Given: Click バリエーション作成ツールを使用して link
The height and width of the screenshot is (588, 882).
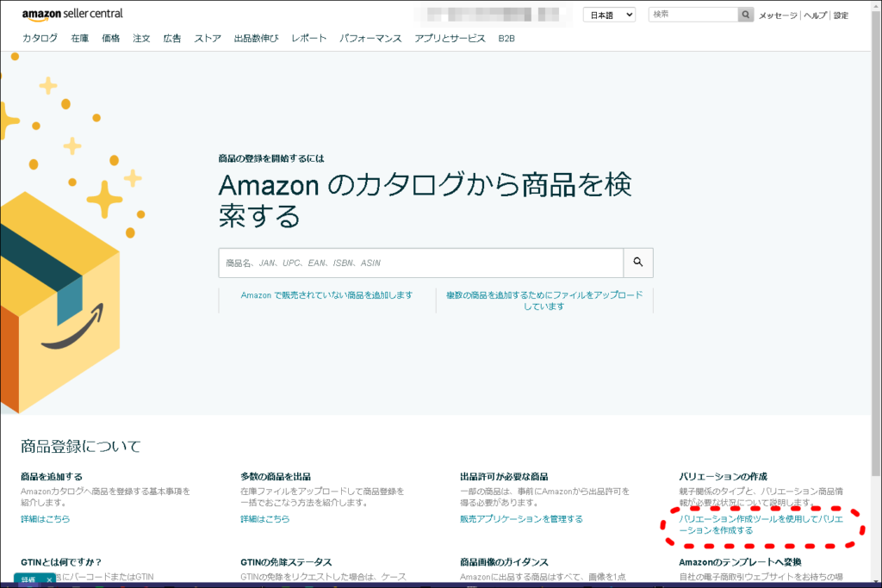Looking at the screenshot, I should (x=761, y=524).
